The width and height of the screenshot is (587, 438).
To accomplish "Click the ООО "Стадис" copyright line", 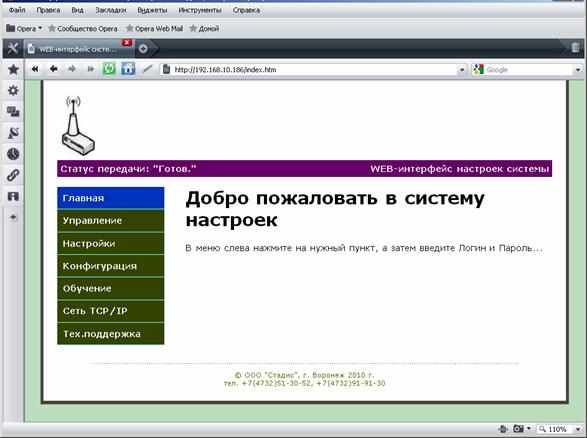I will click(x=304, y=375).
